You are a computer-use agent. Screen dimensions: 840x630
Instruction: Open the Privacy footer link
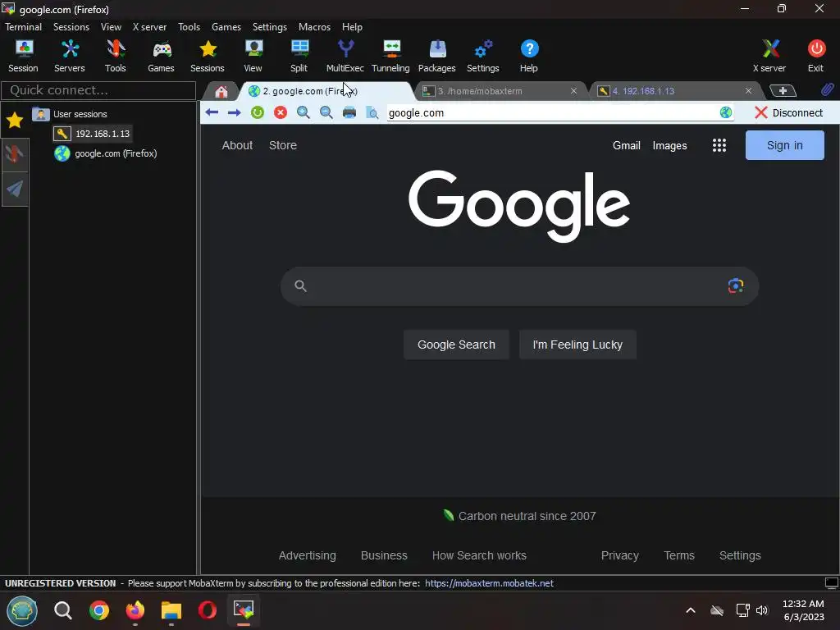[x=620, y=555]
